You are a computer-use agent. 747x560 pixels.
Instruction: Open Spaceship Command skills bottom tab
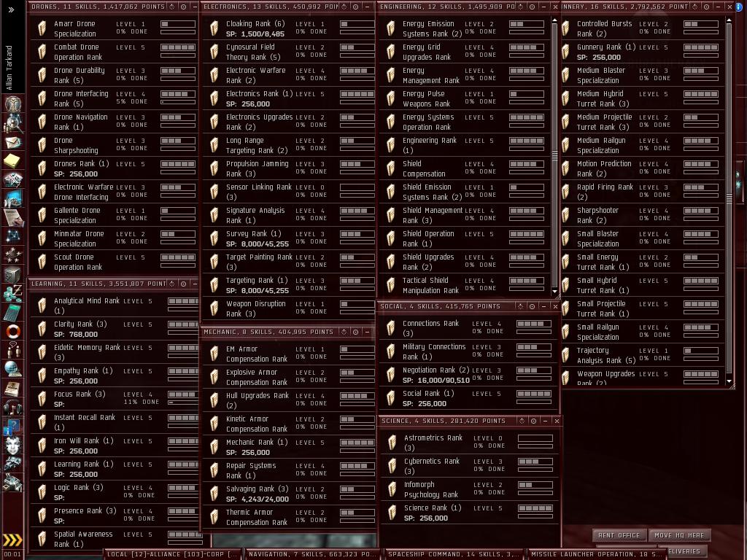(x=452, y=554)
